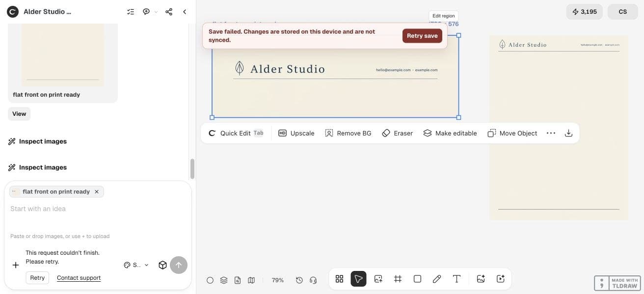Screen dimensions: 644x294
Task: Click the View button under the thumbnail
Action: [x=19, y=114]
